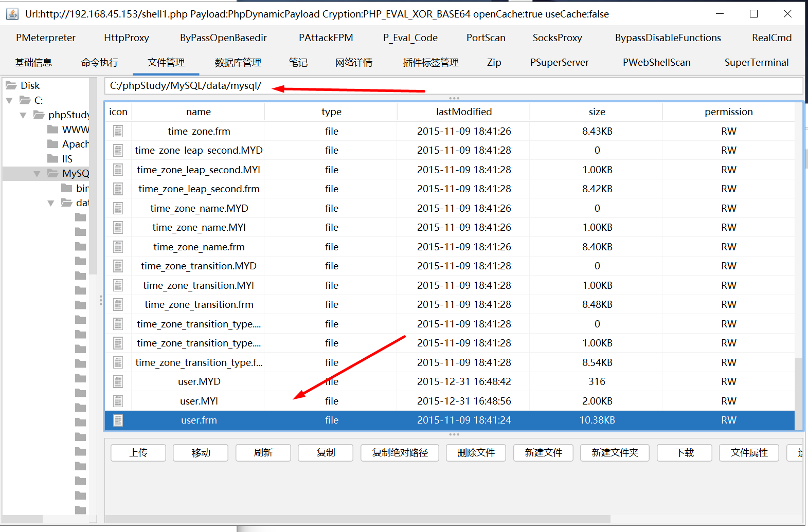This screenshot has width=808, height=532.
Task: Switch to PSuperServer tab
Action: click(560, 62)
